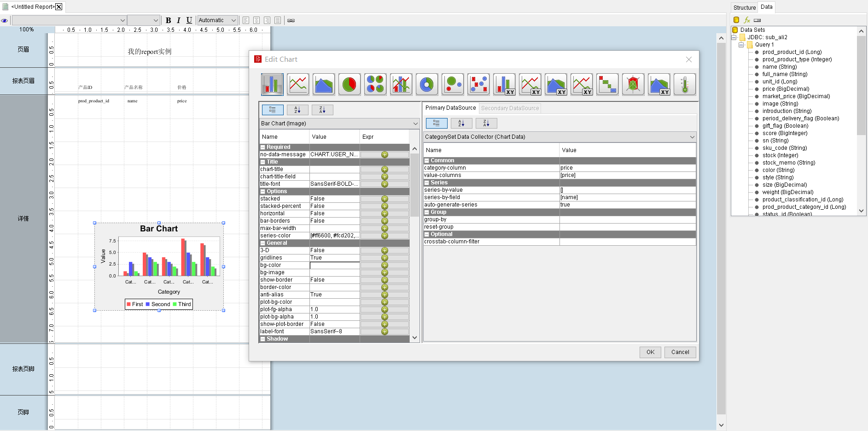Open expression editor for chart-title
868x431 pixels.
pos(384,169)
